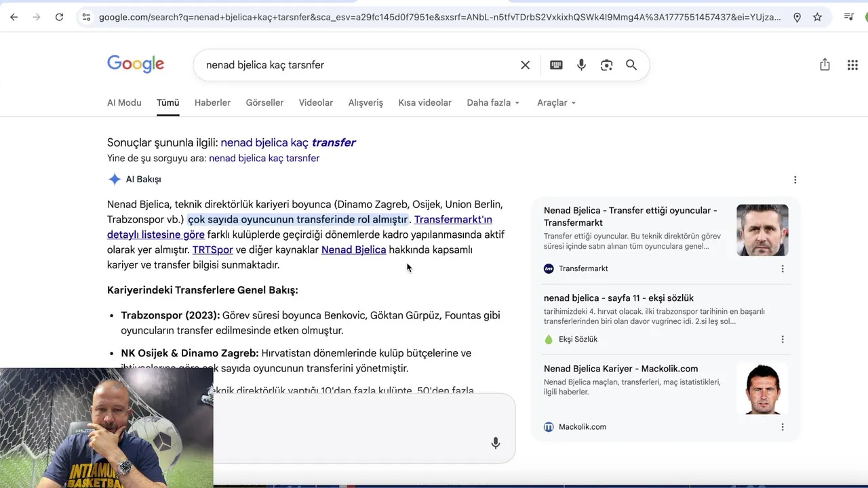This screenshot has width=868, height=488.
Task: Open the TRTSpor link
Action: (212, 250)
